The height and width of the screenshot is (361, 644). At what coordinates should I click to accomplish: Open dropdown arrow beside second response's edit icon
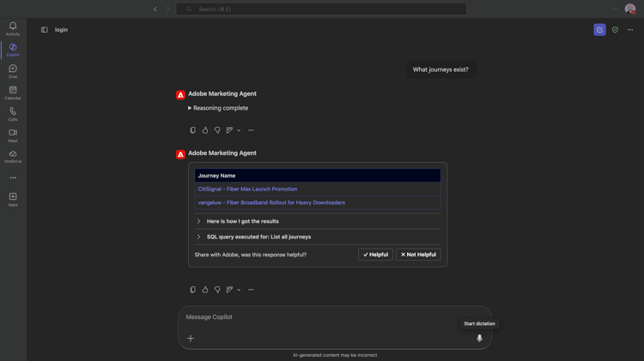point(239,290)
